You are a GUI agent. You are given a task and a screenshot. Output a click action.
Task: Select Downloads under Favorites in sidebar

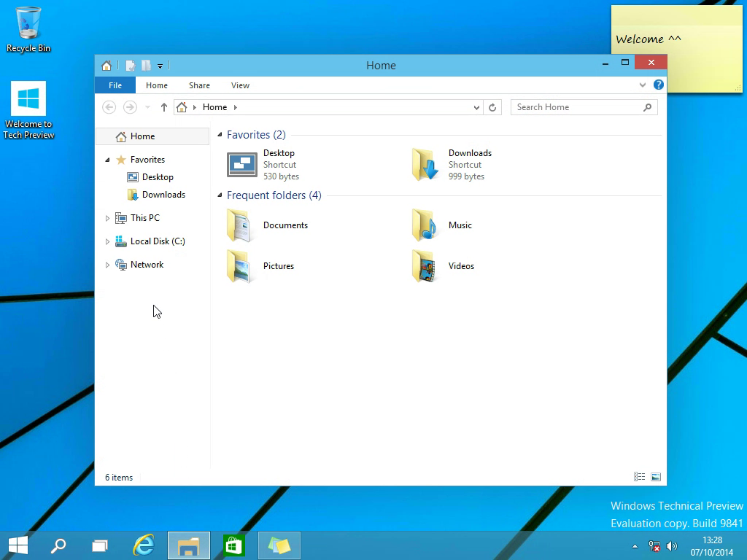coord(163,195)
